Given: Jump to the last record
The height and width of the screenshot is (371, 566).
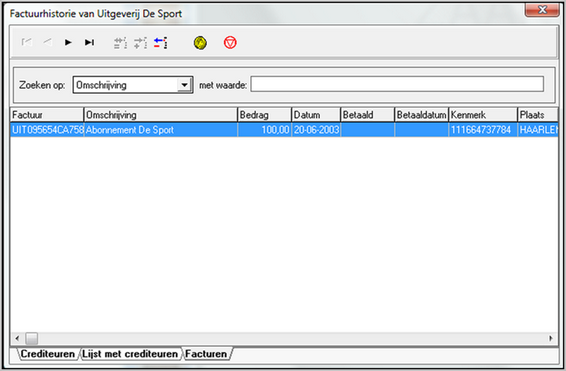Looking at the screenshot, I should pyautogui.click(x=89, y=43).
